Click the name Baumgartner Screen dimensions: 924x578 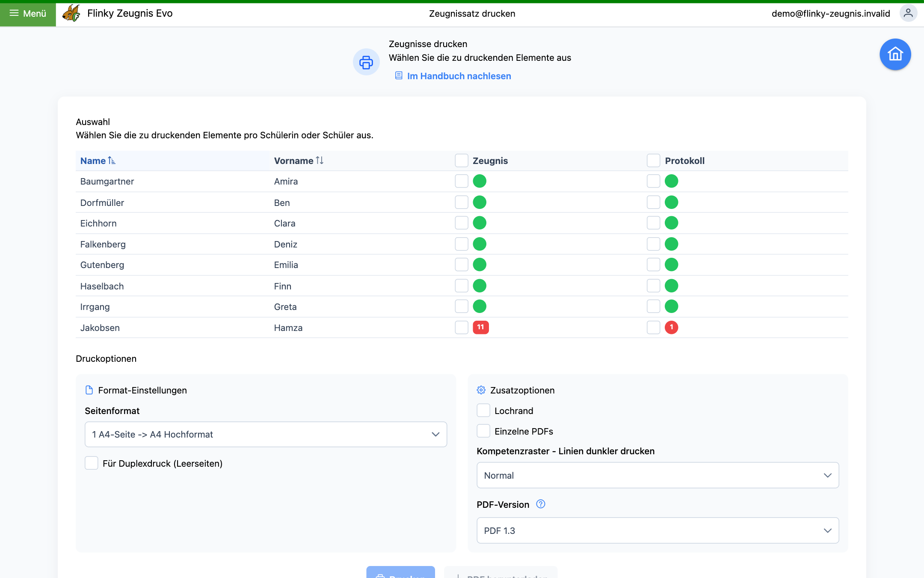click(107, 181)
